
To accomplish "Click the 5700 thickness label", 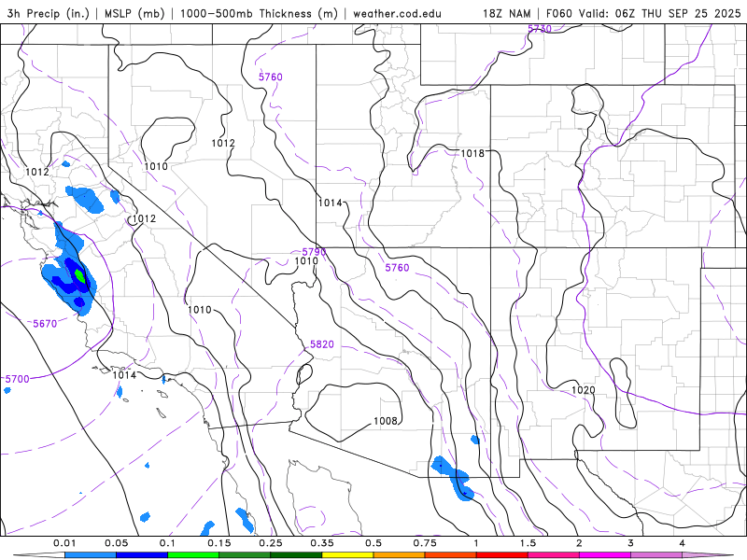I will point(17,379).
